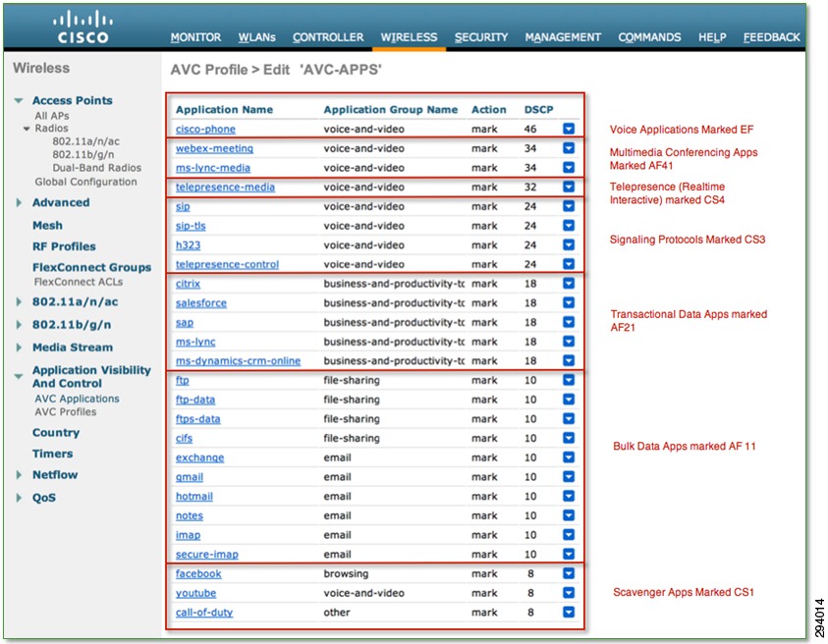Expand the Advanced section
Image resolution: width=828 pixels, height=644 pixels.
coord(19,202)
